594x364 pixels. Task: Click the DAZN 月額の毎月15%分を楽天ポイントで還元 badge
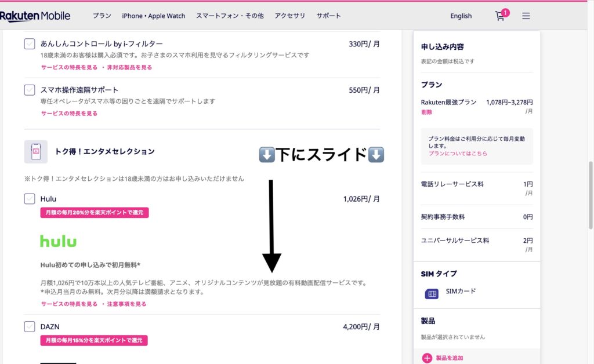click(94, 341)
